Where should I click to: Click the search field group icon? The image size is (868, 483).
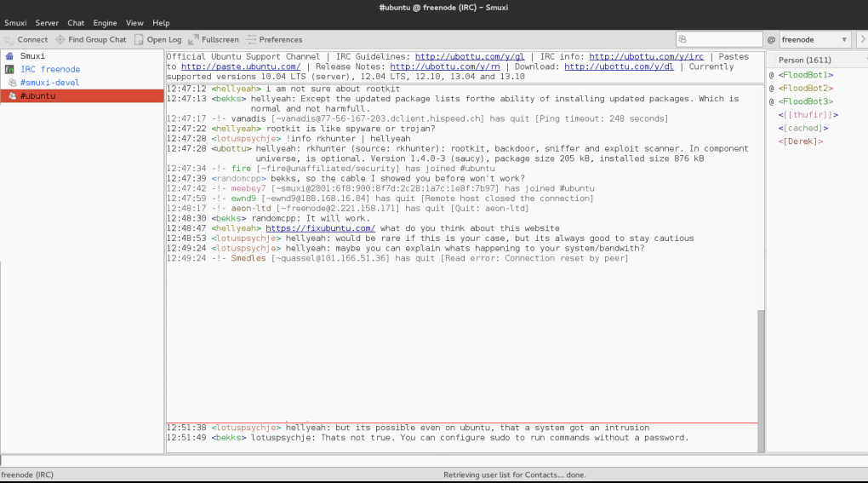(x=682, y=39)
